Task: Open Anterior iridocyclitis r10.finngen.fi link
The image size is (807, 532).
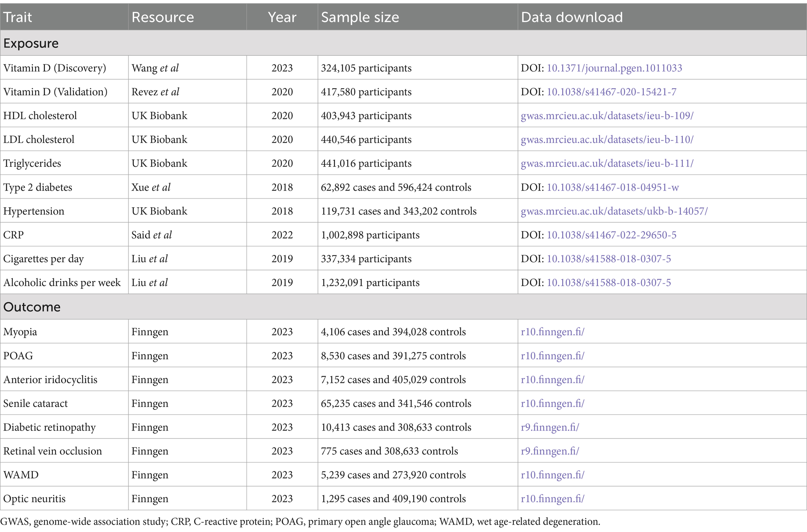Action: (x=552, y=379)
